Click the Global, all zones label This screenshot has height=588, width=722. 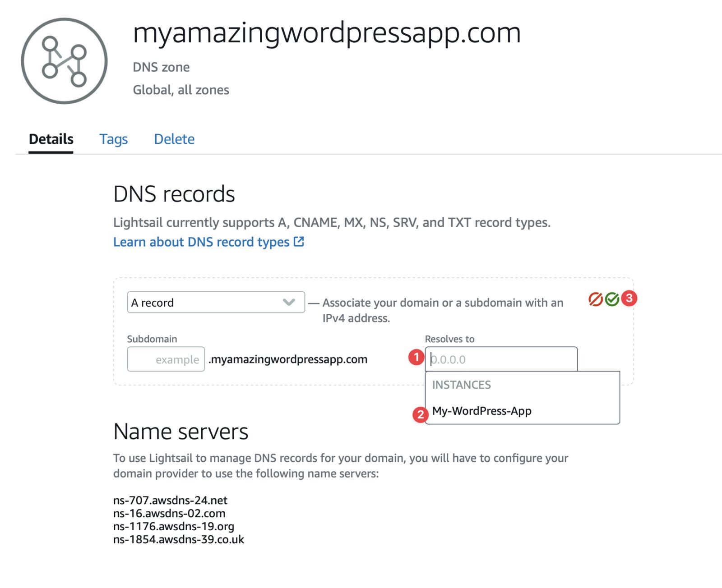pos(181,90)
